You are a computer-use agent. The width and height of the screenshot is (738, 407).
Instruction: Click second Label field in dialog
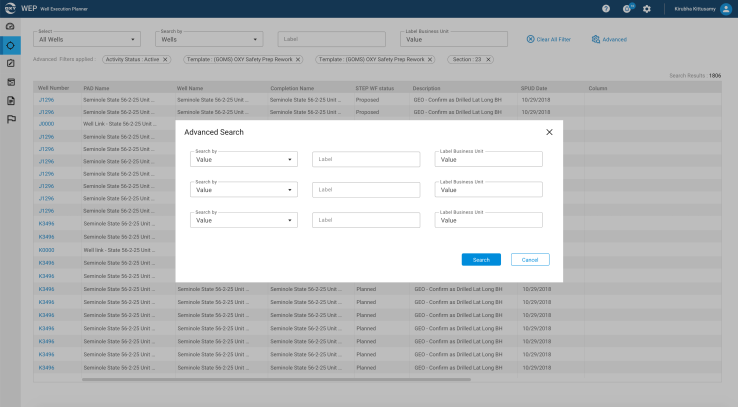[x=366, y=190]
